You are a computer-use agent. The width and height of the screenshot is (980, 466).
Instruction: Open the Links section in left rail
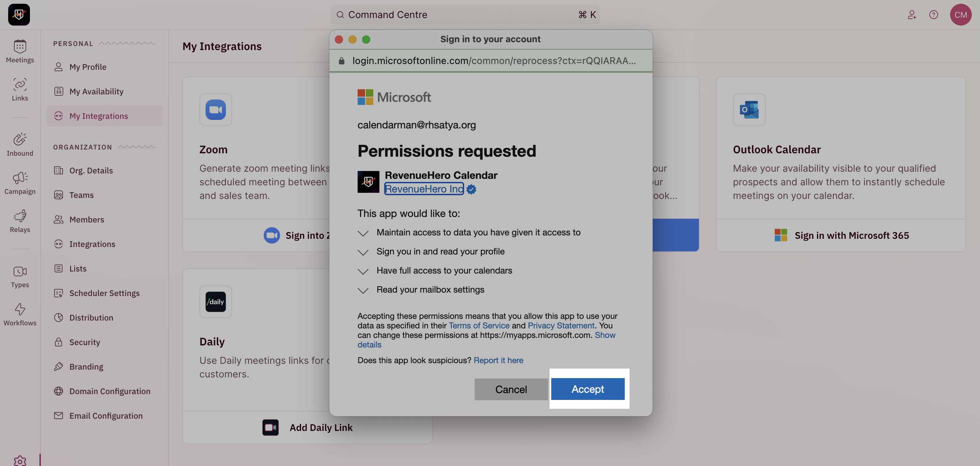pyautogui.click(x=20, y=90)
